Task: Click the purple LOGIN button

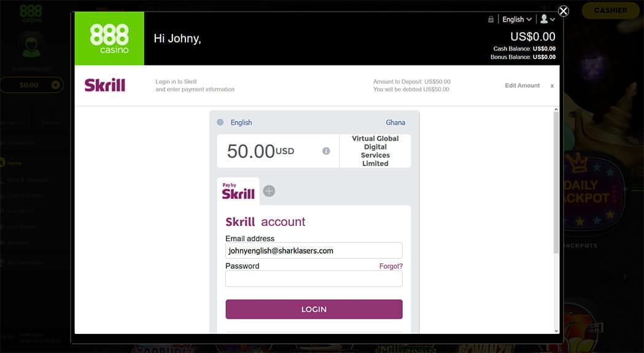Action: tap(314, 309)
